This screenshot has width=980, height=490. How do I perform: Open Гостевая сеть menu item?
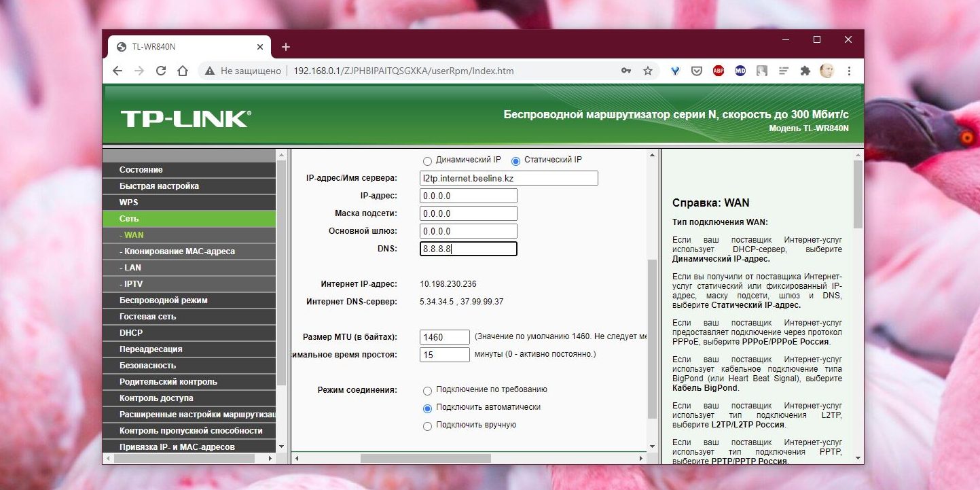coord(189,317)
